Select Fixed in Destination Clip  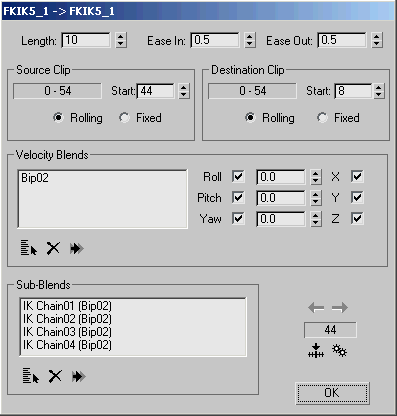[322, 118]
